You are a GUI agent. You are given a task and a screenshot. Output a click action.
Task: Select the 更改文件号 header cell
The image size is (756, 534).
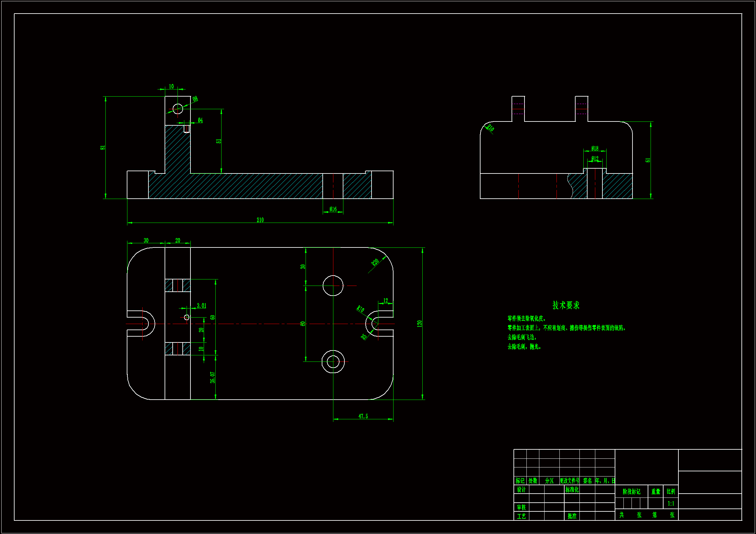tap(569, 481)
